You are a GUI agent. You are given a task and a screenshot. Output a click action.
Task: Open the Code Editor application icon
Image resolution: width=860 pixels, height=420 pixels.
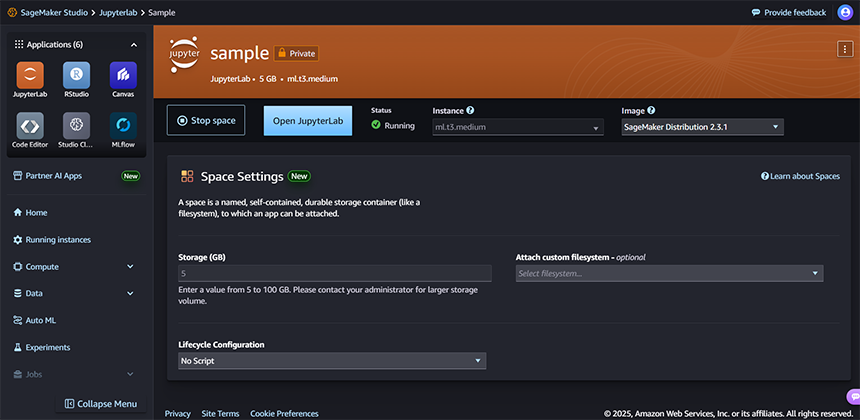[x=30, y=126]
